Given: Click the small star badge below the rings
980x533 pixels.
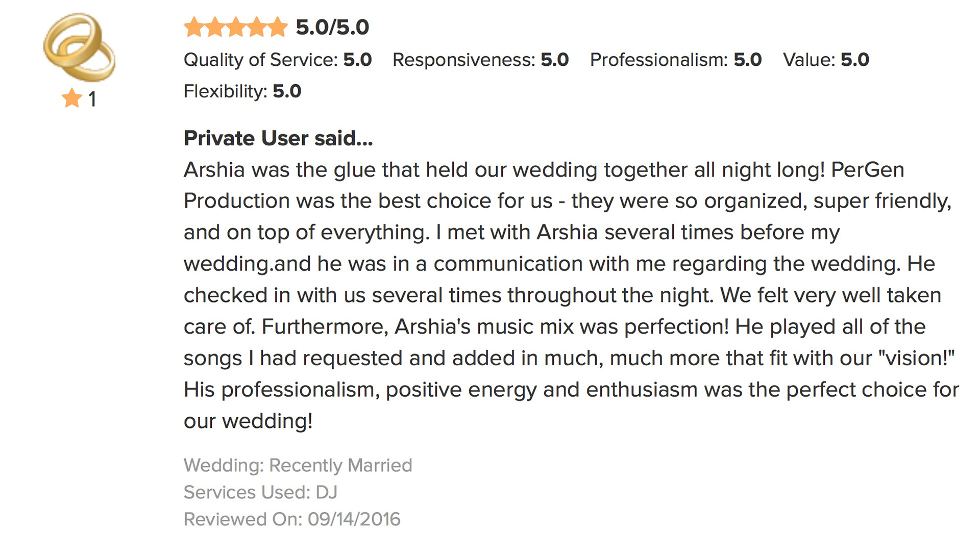Looking at the screenshot, I should tap(72, 98).
